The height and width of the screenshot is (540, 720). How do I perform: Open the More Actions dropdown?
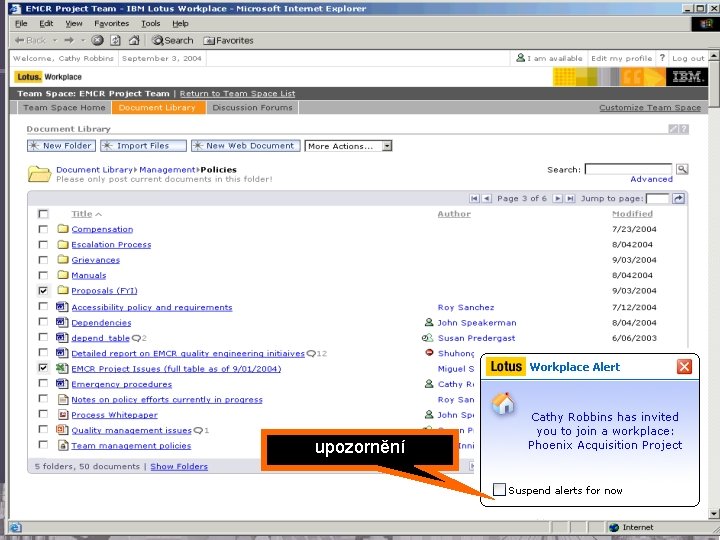[348, 146]
